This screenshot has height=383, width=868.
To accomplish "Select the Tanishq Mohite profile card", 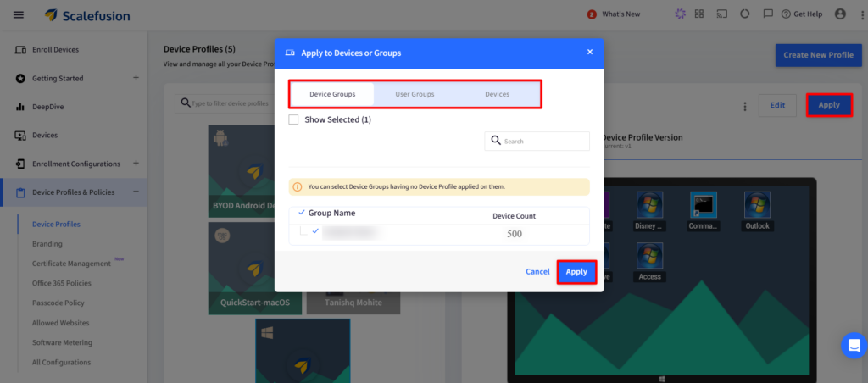I will pos(353,303).
